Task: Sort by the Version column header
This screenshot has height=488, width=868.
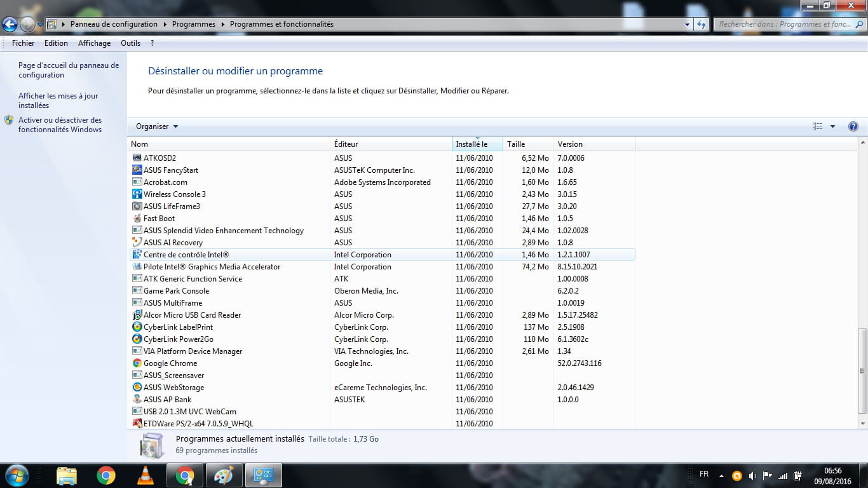Action: [x=594, y=144]
